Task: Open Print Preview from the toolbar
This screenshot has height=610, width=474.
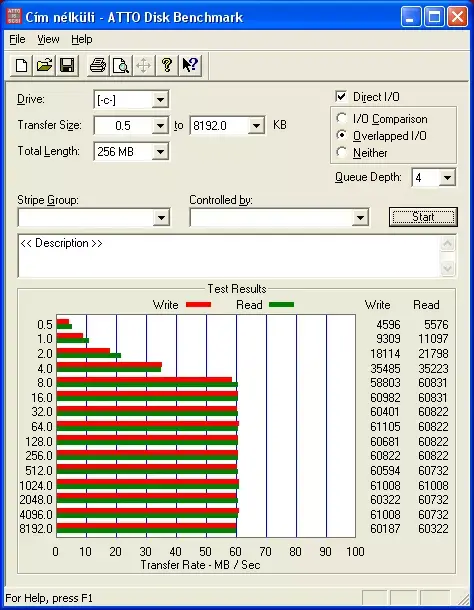Action: click(121, 65)
